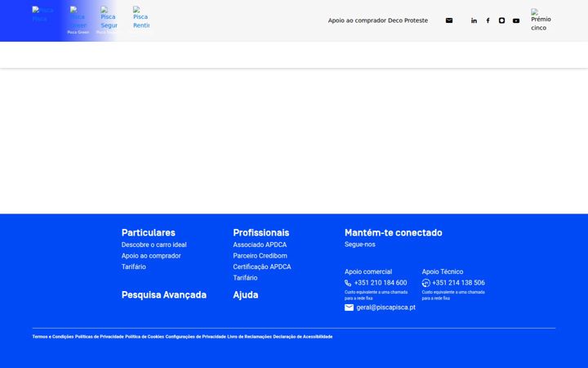Open Tarifário under Profissionais

coord(245,278)
